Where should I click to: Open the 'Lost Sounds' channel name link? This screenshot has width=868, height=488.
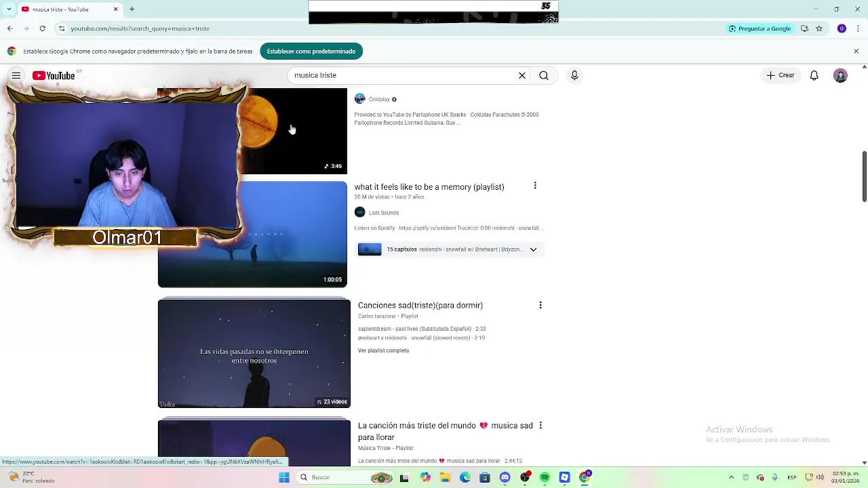pyautogui.click(x=384, y=213)
